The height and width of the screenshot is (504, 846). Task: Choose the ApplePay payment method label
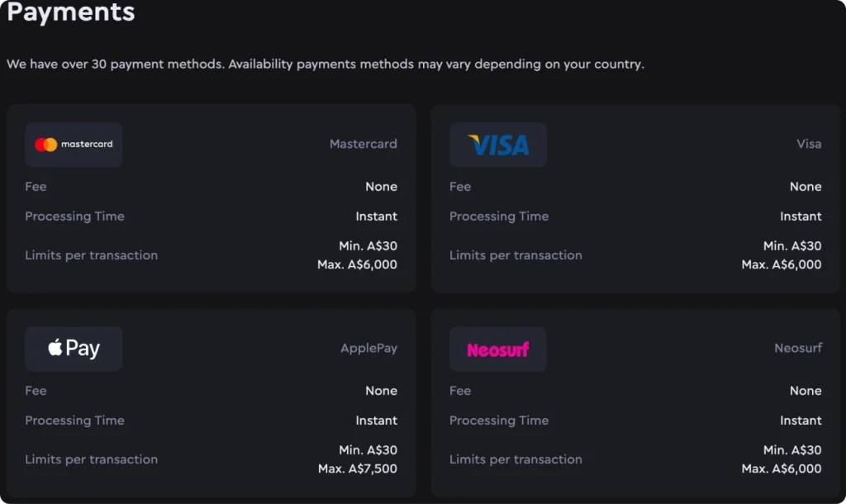[368, 348]
